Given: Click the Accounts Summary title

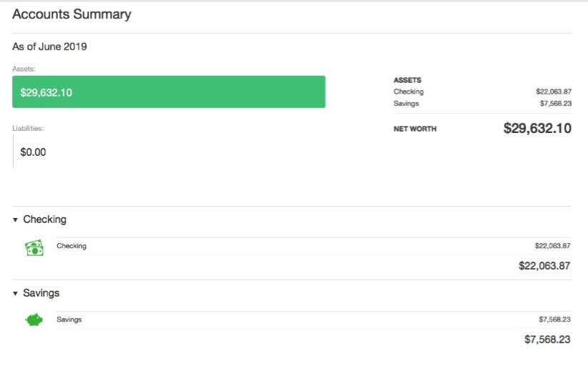Looking at the screenshot, I should point(72,14).
